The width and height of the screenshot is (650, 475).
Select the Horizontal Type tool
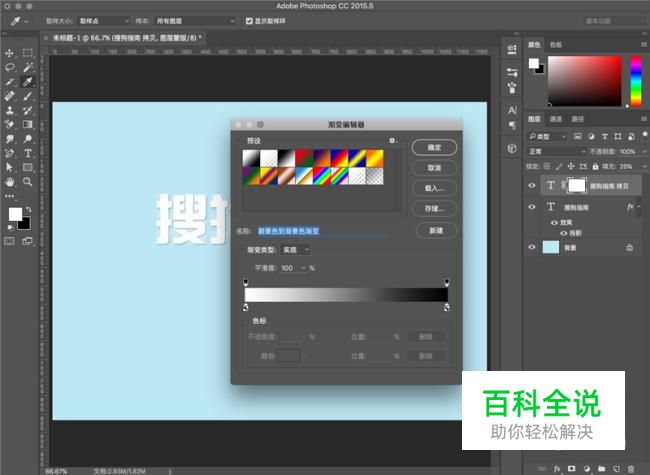click(x=28, y=153)
